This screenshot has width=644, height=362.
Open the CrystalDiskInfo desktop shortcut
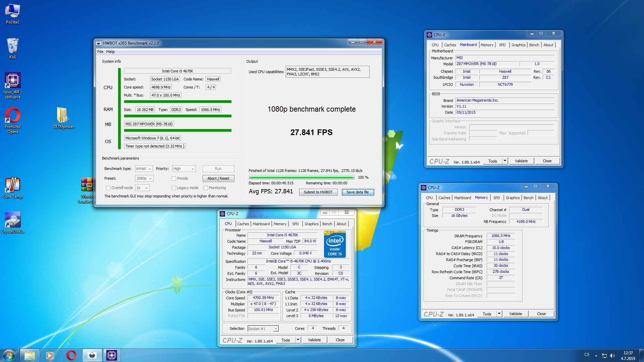coord(12,223)
